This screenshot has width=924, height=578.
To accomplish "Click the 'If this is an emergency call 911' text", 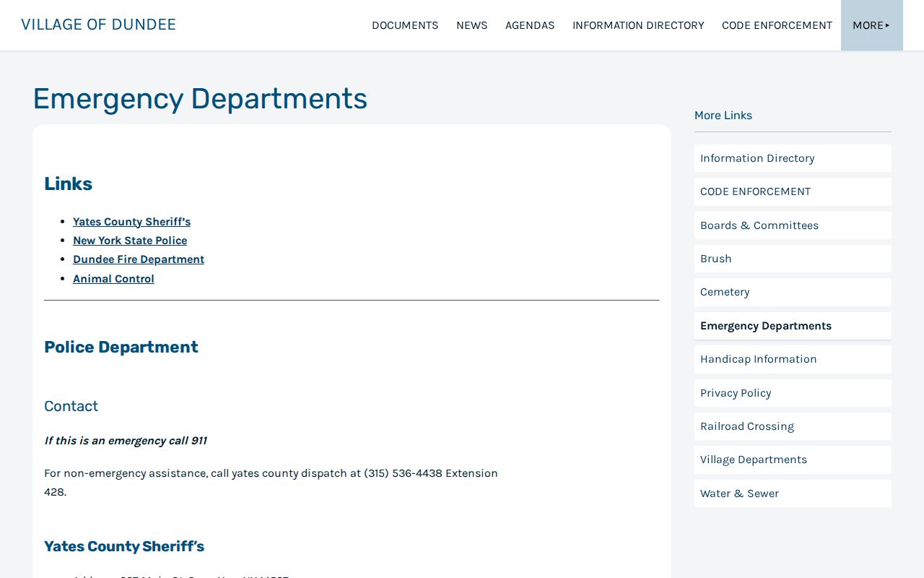I will point(126,441).
